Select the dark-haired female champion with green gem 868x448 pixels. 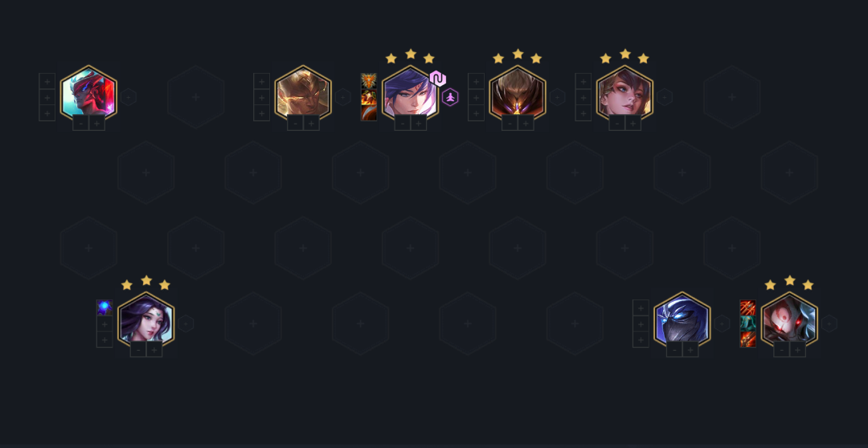[146, 321]
